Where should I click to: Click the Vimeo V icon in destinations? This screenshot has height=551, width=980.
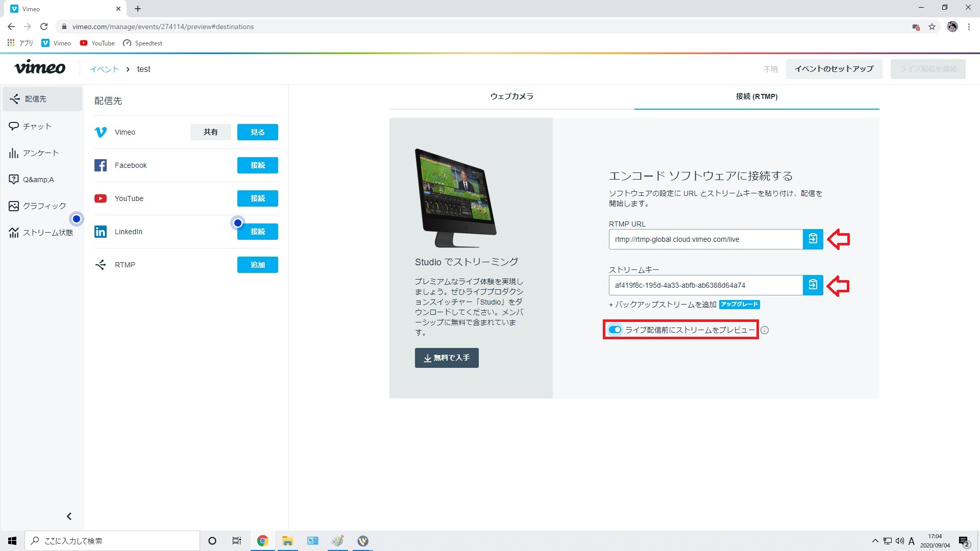coord(101,132)
